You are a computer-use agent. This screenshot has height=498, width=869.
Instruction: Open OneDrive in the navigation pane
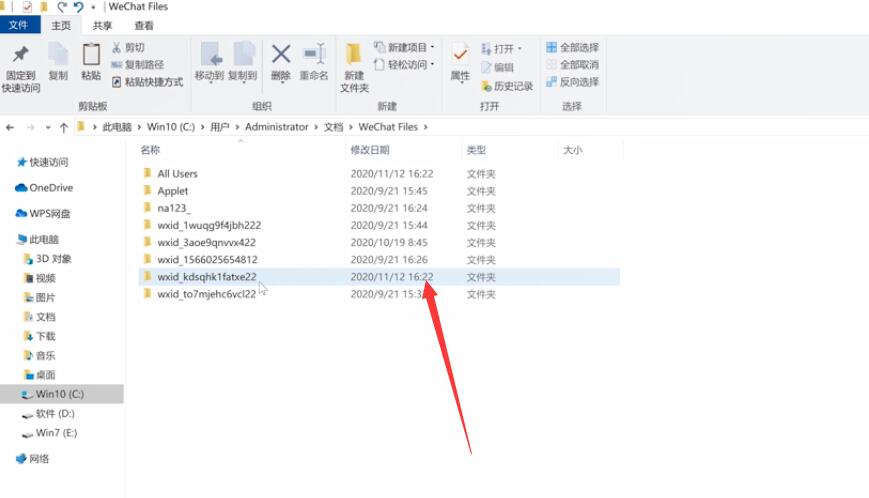pyautogui.click(x=44, y=188)
